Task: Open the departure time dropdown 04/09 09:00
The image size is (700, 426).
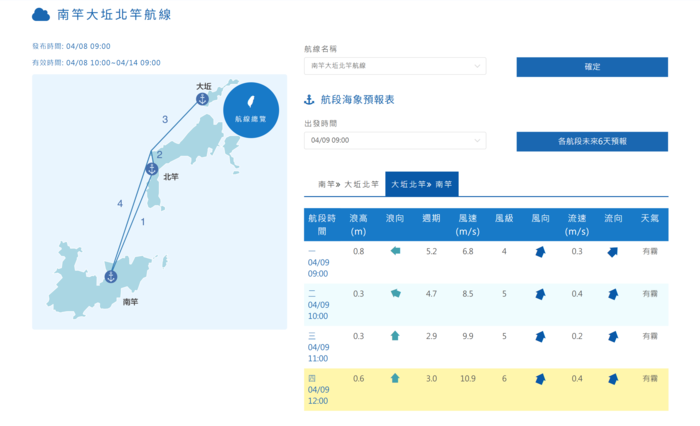Action: pos(394,141)
